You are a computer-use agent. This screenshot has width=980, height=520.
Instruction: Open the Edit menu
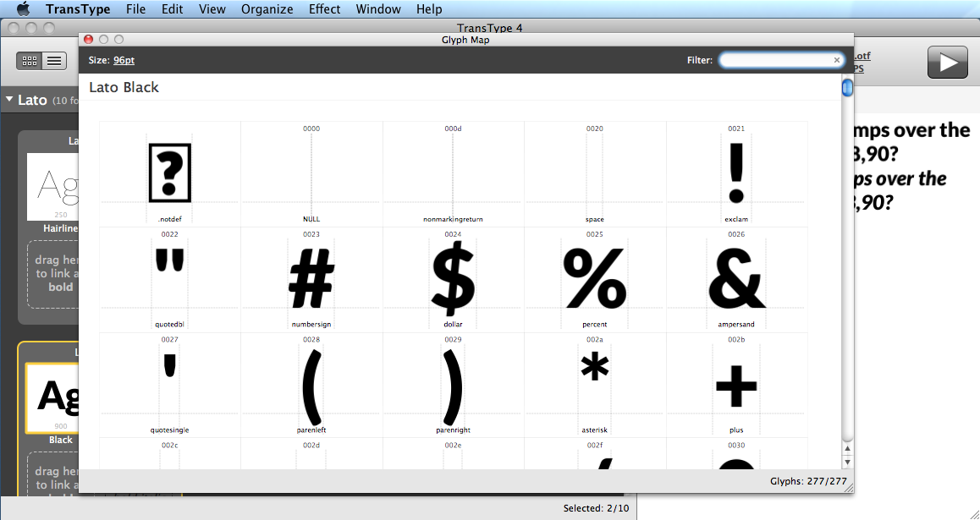(x=172, y=8)
